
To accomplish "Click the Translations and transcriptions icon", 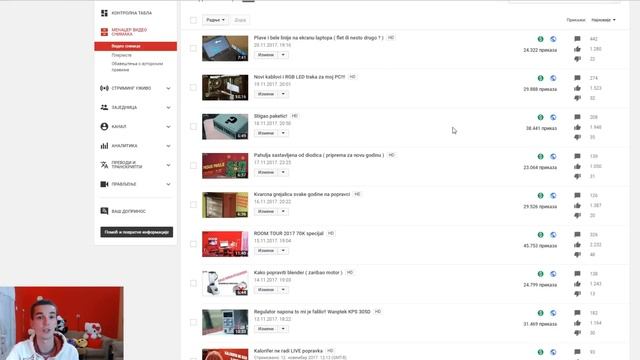I will coord(104,165).
